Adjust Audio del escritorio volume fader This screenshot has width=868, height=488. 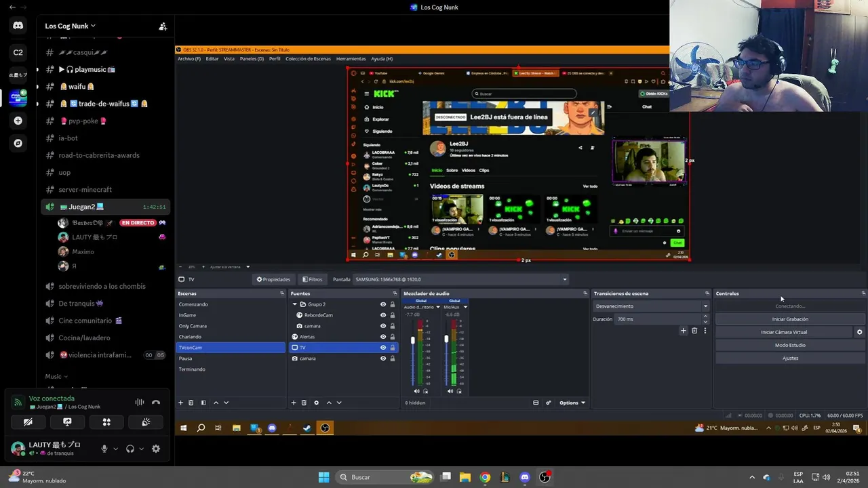click(x=412, y=340)
